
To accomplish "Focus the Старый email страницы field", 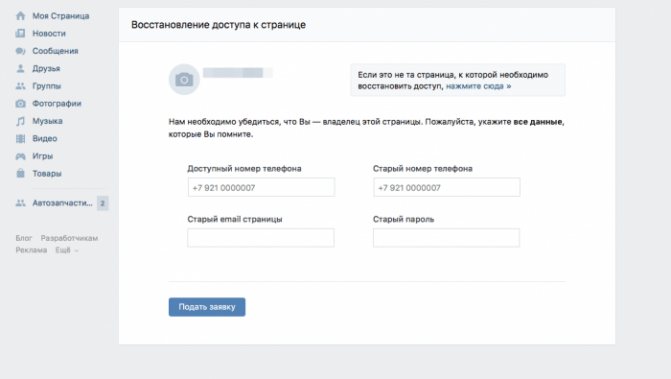I will pyautogui.click(x=261, y=238).
